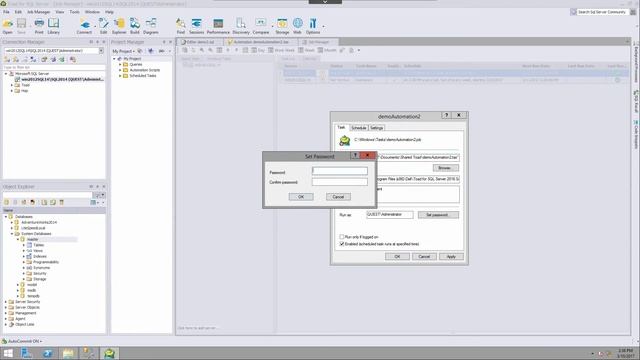Open the Library toolbar icon
Viewport: 640px width, 360px height.
pos(53,26)
